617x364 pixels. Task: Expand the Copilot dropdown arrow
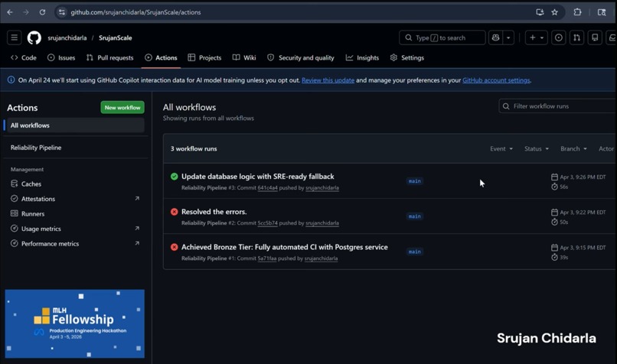pos(508,37)
